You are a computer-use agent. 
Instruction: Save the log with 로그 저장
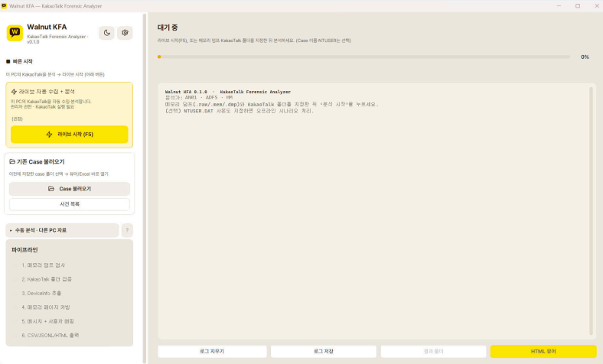pyautogui.click(x=324, y=351)
